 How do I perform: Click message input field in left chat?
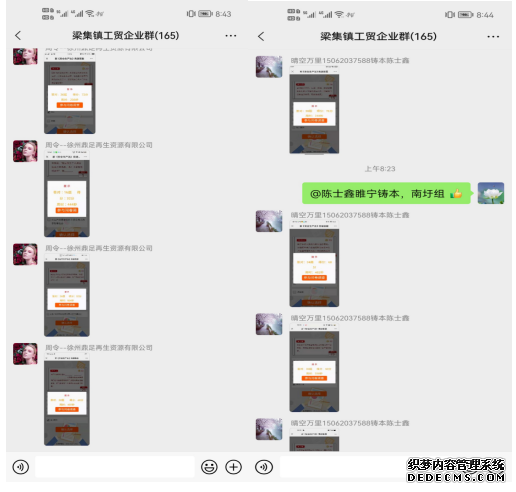(115, 467)
